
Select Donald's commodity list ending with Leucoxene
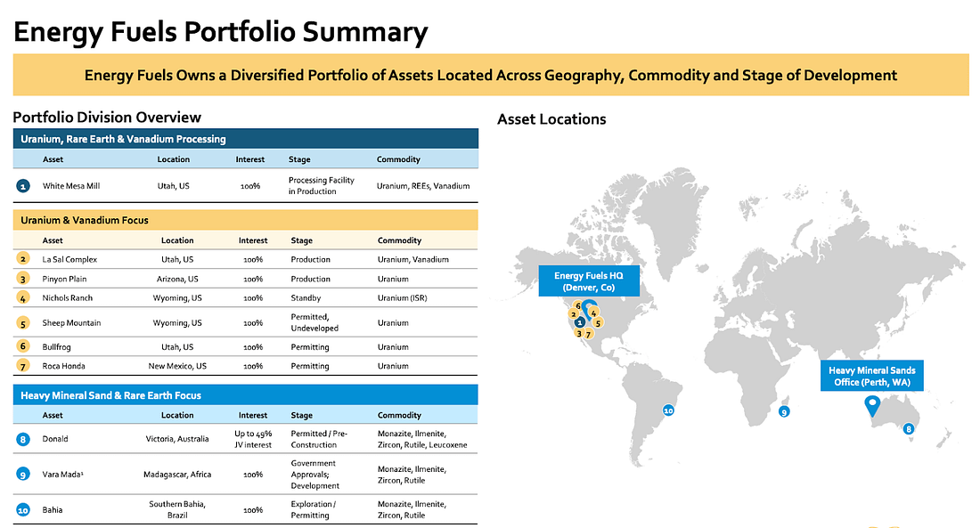click(x=422, y=439)
